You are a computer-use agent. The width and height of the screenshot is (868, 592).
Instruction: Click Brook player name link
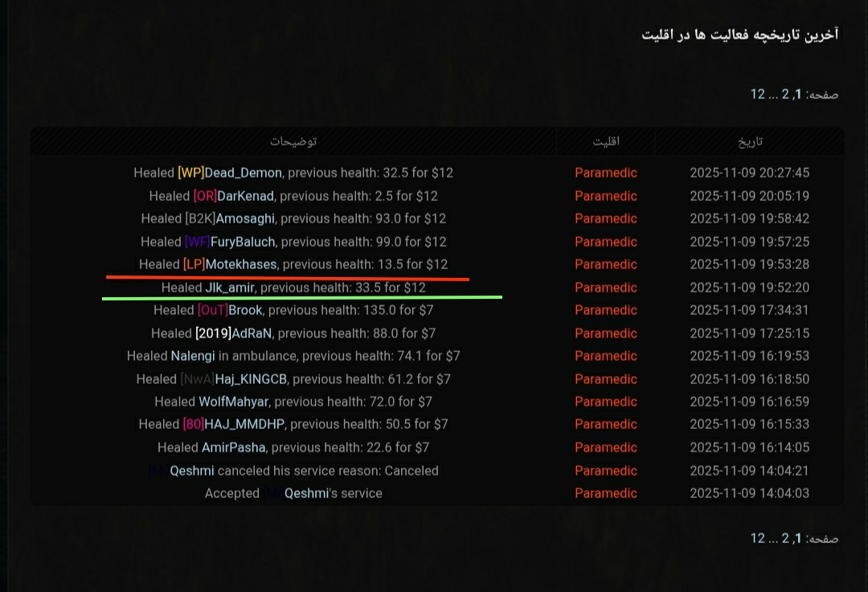point(245,310)
